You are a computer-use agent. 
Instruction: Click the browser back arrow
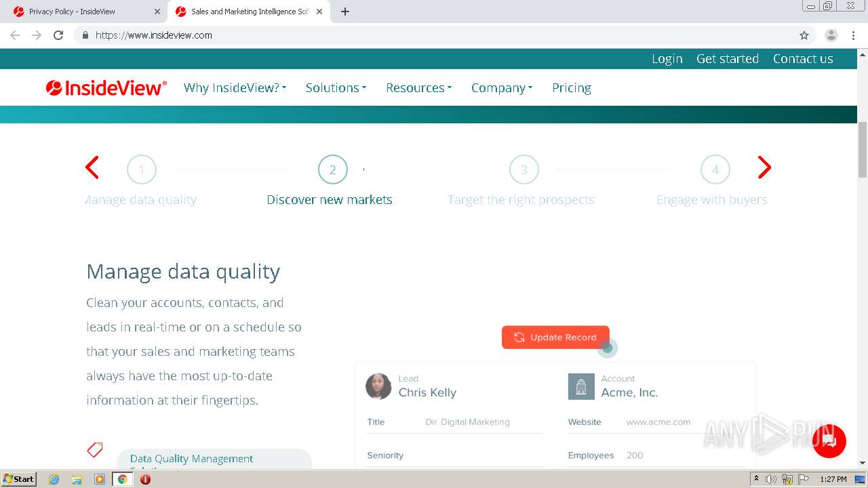coord(15,35)
